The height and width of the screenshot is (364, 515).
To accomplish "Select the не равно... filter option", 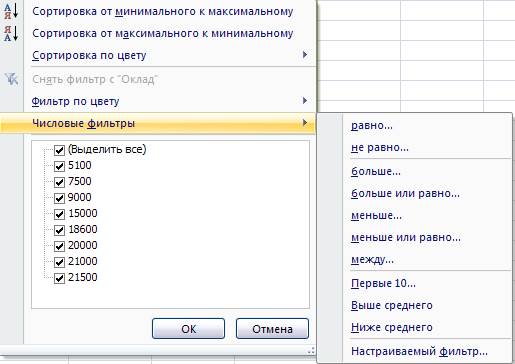I will click(380, 147).
